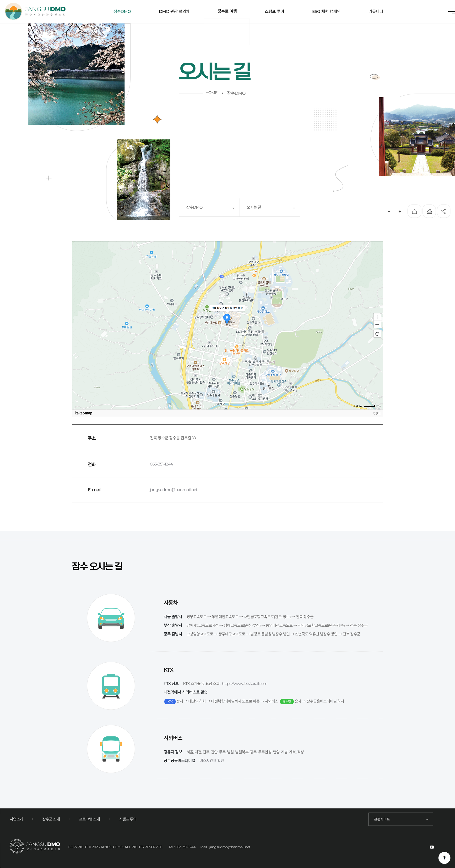Decrease text size with minus icon
Screen dimensions: 455x868
coord(389,212)
